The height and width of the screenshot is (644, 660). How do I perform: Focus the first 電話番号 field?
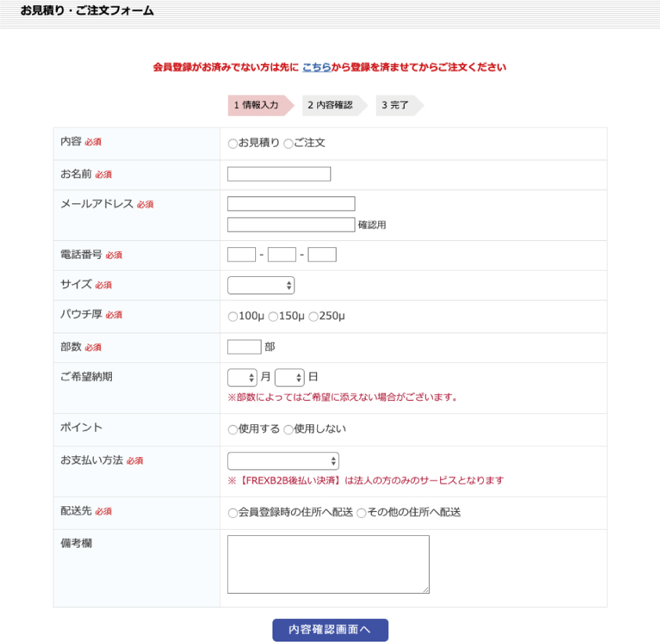[242, 254]
